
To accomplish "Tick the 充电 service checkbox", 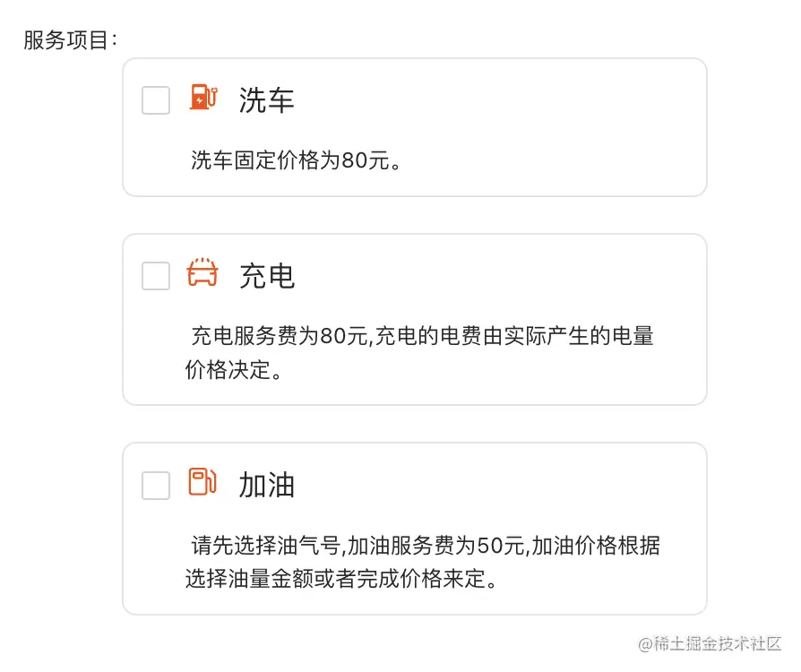I will pos(156,276).
